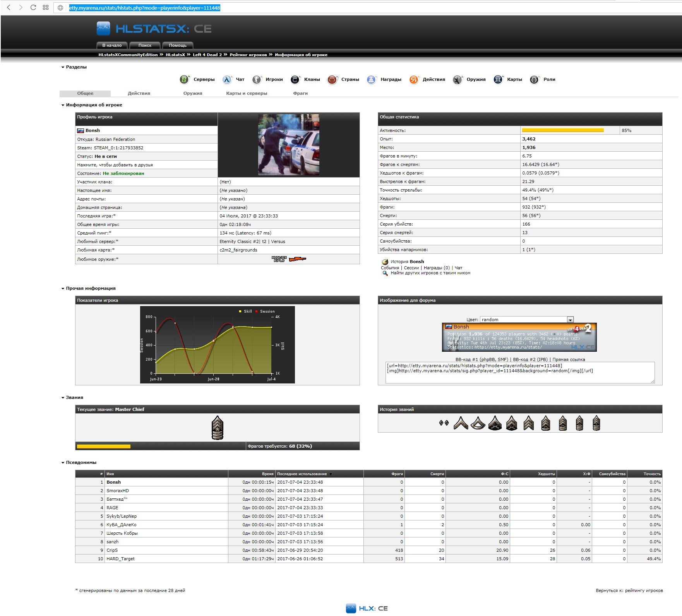Click magnifier icon to find other players

[385, 273]
